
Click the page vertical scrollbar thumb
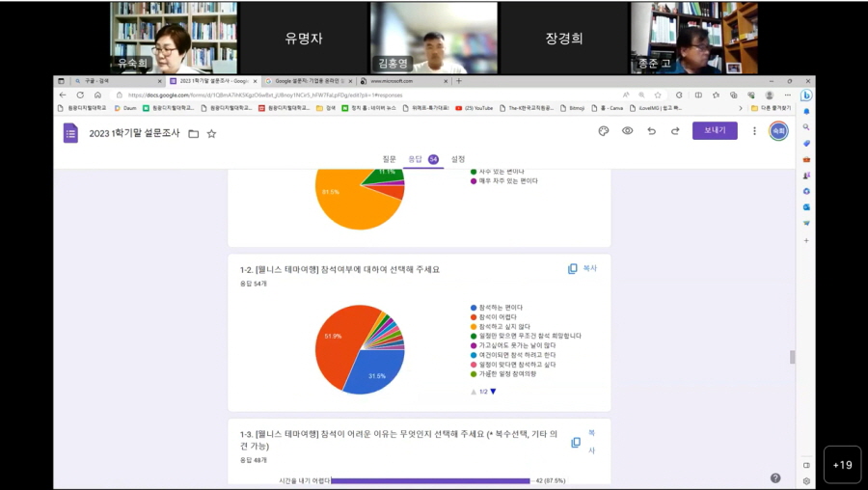pos(792,357)
